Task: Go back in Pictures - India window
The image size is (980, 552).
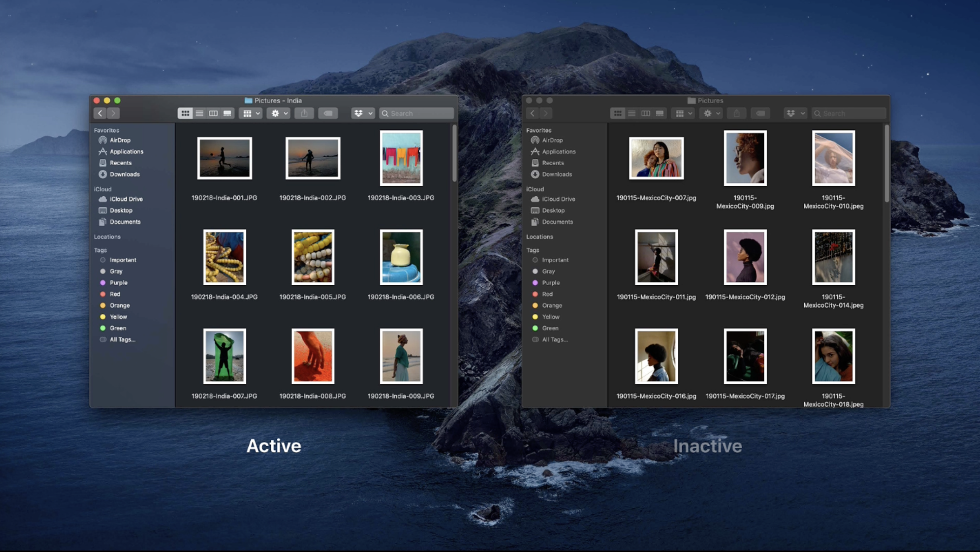Action: point(100,113)
